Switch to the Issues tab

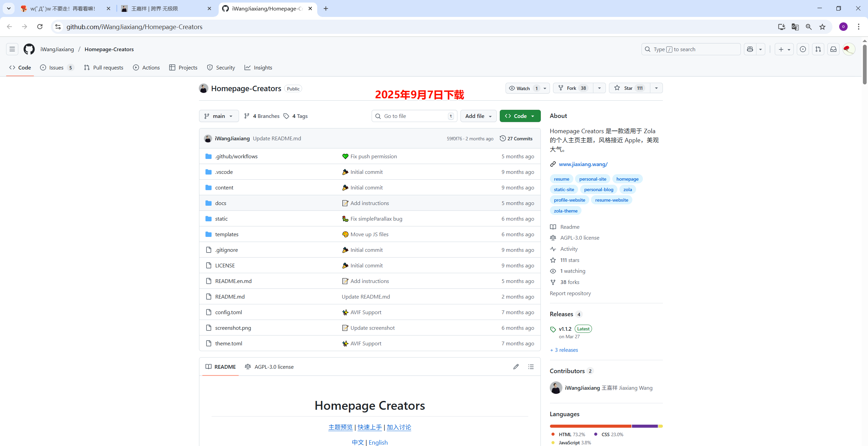pyautogui.click(x=57, y=67)
